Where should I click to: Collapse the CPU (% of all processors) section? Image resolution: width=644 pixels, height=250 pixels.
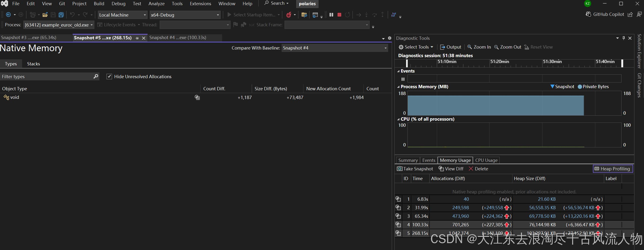398,119
